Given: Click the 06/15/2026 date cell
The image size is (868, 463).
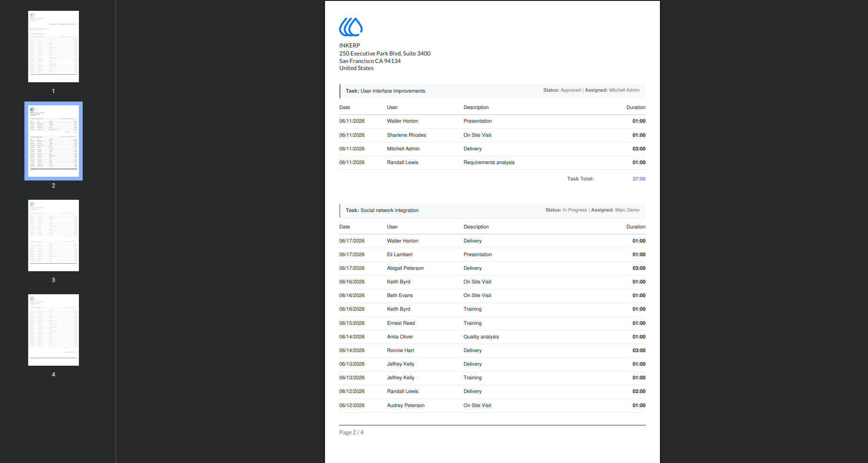Looking at the screenshot, I should pyautogui.click(x=352, y=323).
